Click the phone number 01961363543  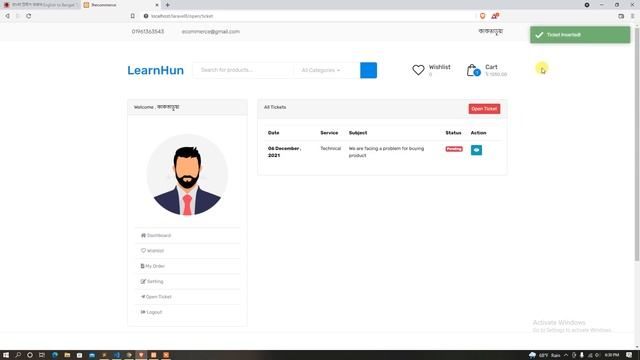148,31
